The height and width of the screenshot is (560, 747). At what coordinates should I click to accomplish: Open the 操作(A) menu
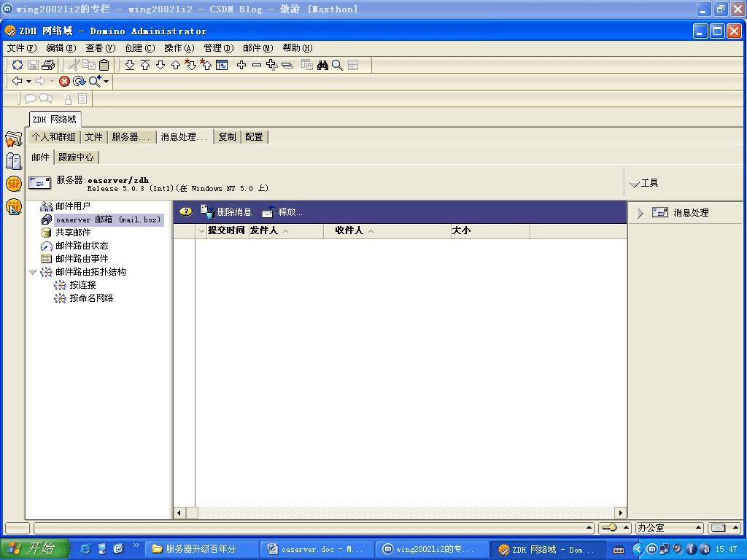(x=179, y=48)
